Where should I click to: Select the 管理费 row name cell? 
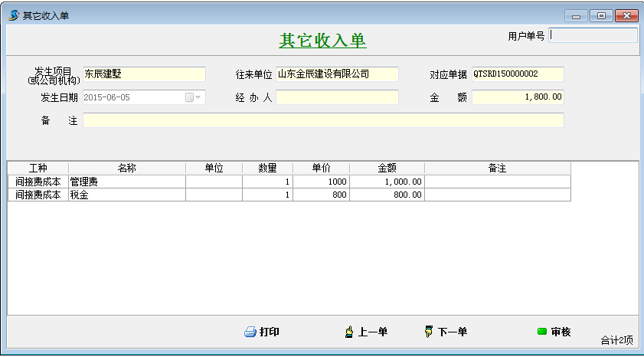[126, 182]
